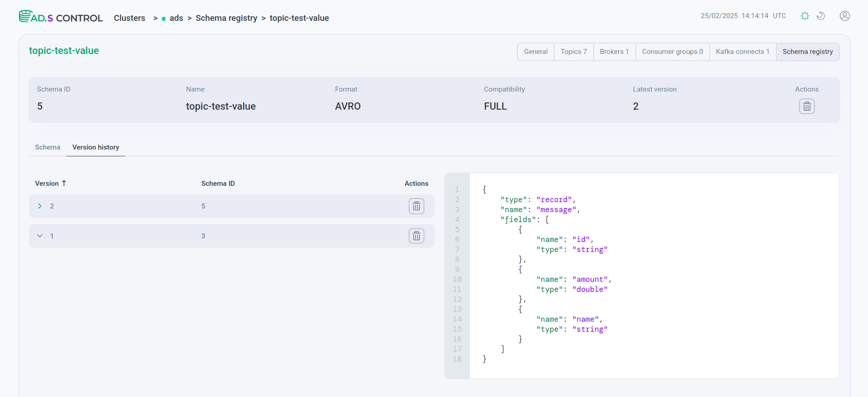Expand version 2 row chevron
The height and width of the screenshot is (397, 868).
click(x=40, y=206)
